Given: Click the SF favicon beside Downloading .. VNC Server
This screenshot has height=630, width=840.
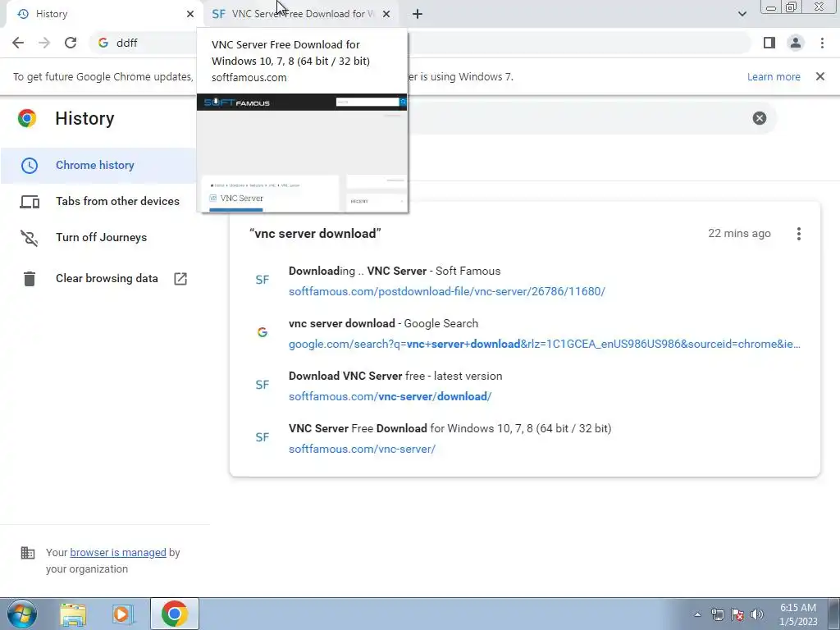Looking at the screenshot, I should pyautogui.click(x=262, y=280).
